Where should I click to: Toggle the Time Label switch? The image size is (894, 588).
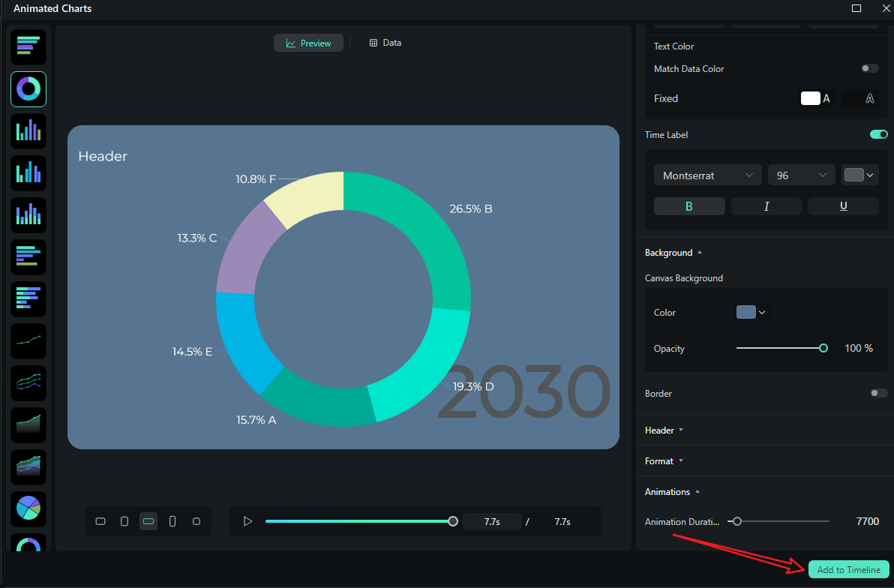(877, 134)
